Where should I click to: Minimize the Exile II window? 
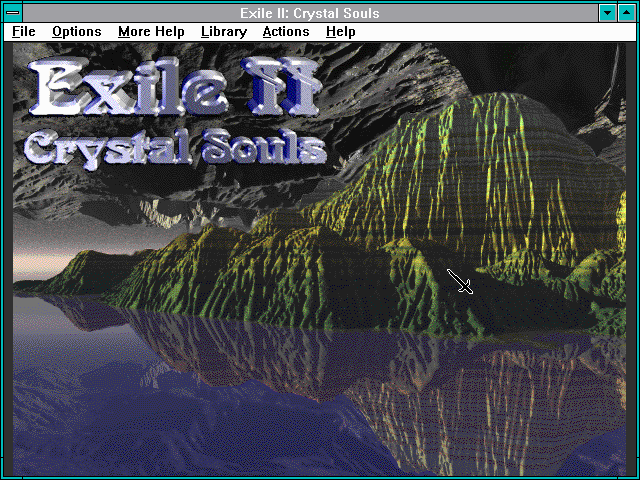(607, 13)
